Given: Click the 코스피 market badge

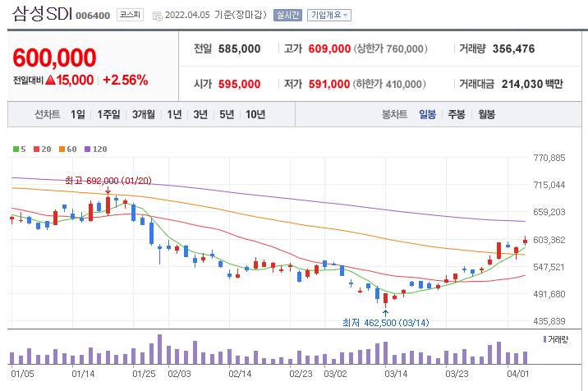Looking at the screenshot, I should click(130, 15).
